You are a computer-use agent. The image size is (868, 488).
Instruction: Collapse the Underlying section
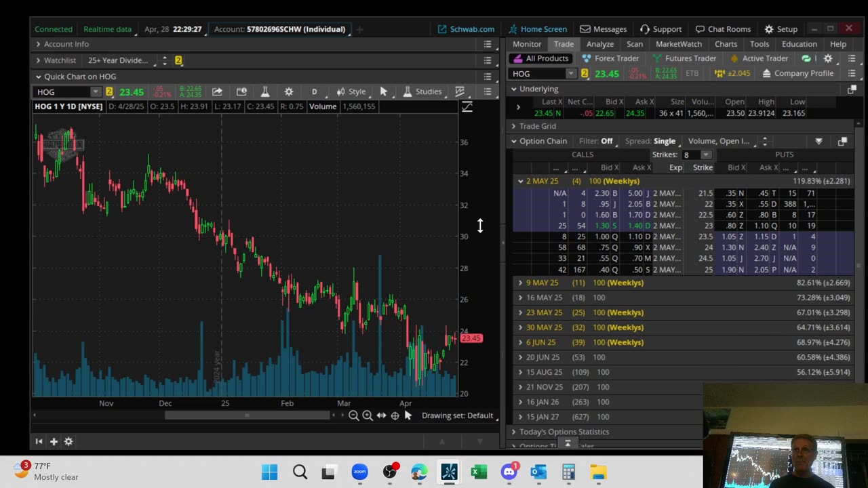[x=514, y=89]
